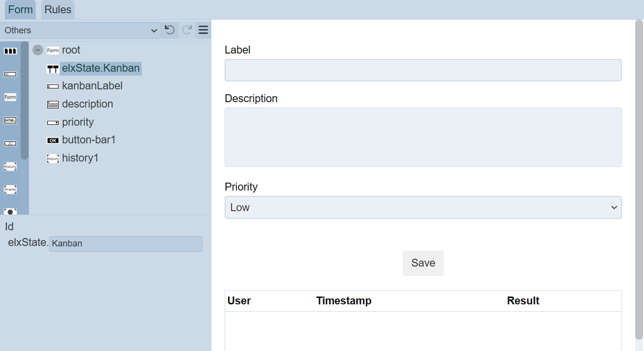644x351 pixels.
Task: Select the IFrame component in the palette
Action: [10, 189]
